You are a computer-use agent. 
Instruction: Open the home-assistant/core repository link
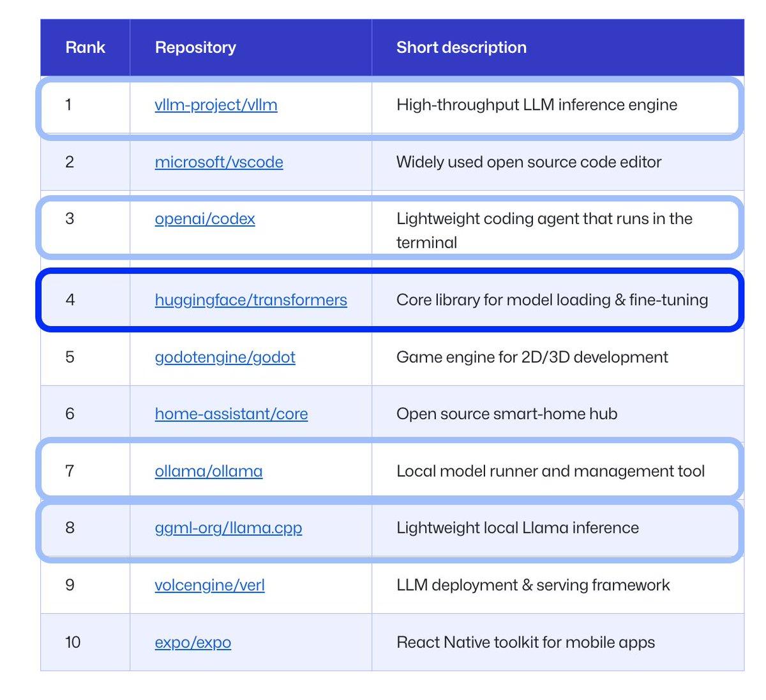[231, 413]
